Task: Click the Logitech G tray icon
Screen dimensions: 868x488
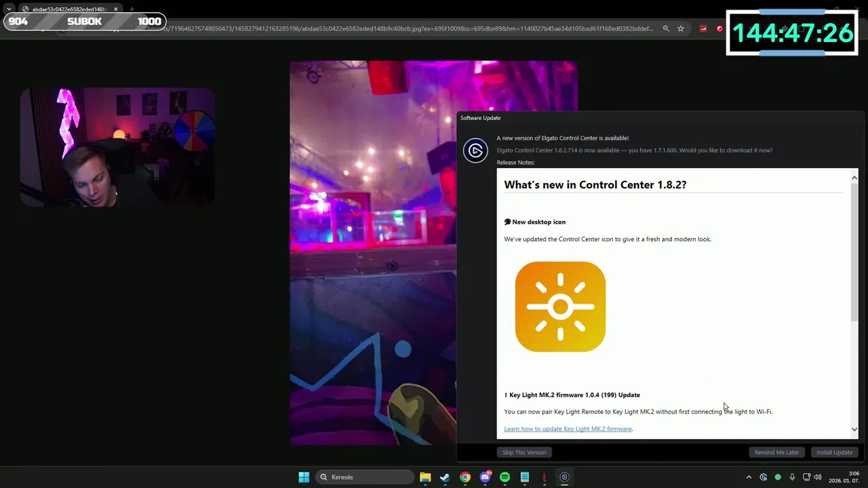Action: pos(764,477)
